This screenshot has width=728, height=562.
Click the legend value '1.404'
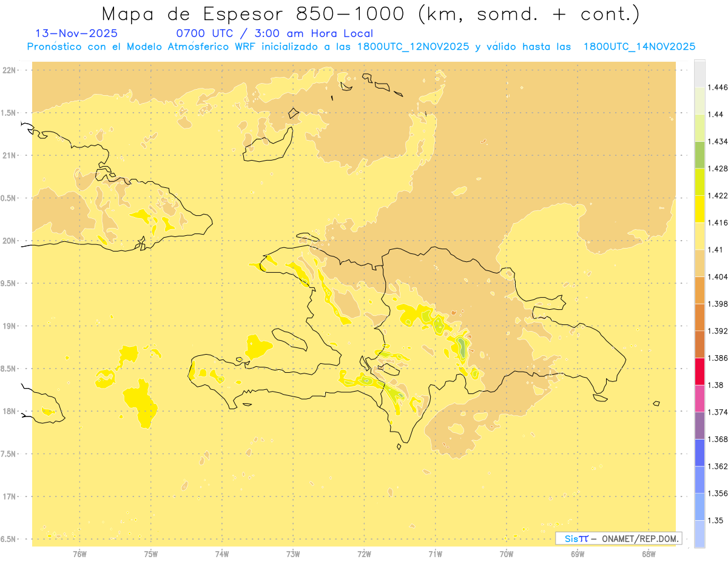718,276
